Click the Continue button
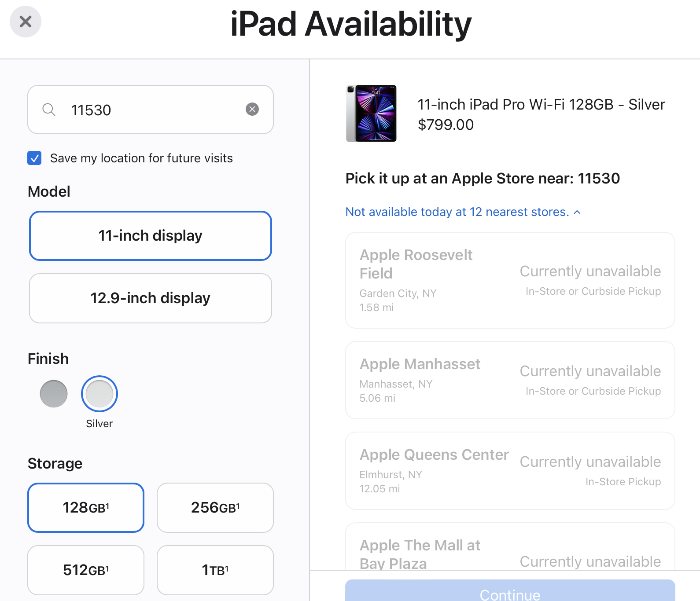This screenshot has width=700, height=601. coord(510,590)
